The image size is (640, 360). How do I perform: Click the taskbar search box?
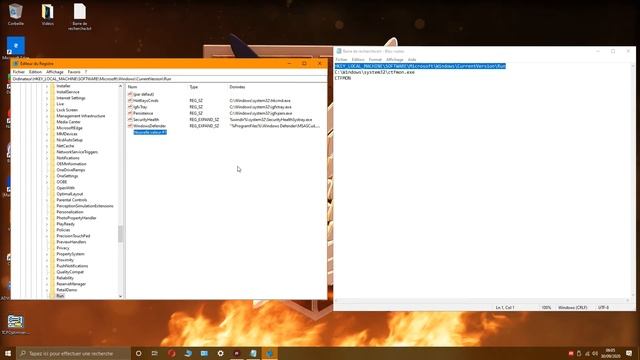point(73,353)
